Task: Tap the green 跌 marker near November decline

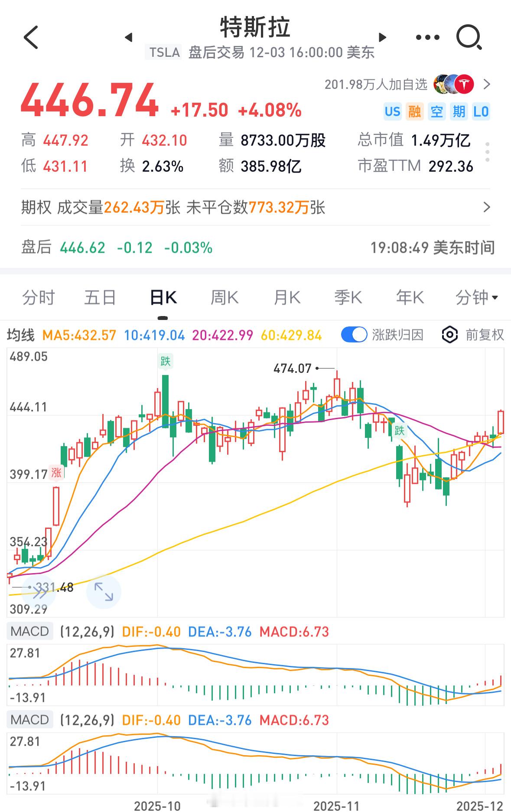Action: click(399, 430)
